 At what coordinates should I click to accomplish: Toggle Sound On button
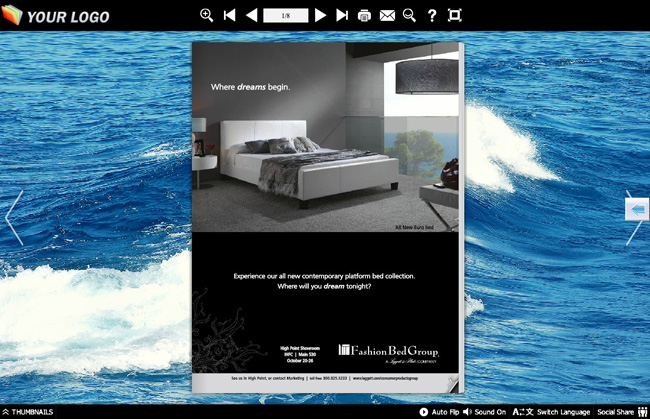(485, 412)
